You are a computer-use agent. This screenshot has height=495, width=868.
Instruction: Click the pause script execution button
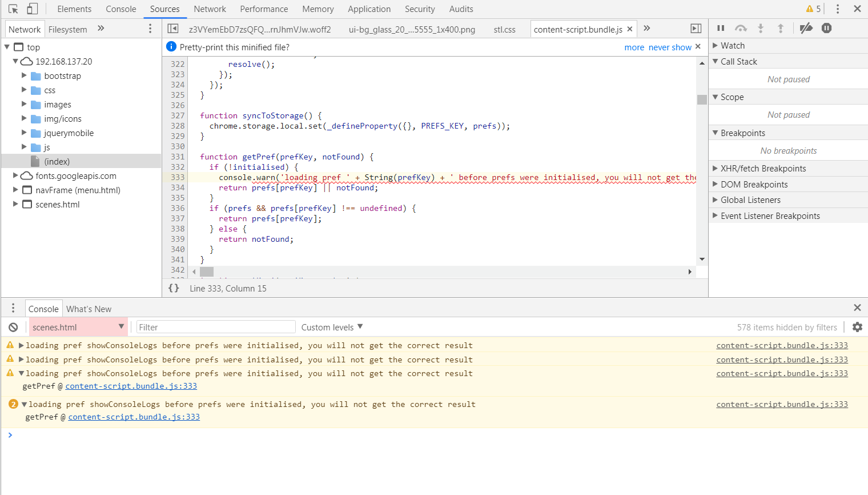(721, 28)
